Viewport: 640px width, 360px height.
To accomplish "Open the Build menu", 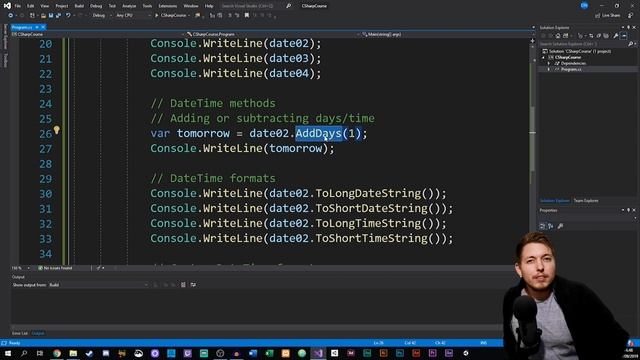I will coord(79,6).
